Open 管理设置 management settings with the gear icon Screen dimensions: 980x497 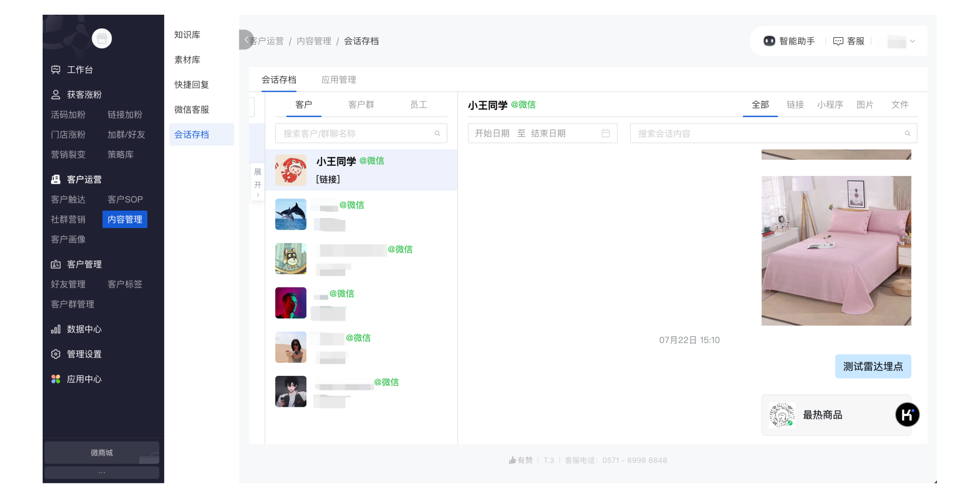(76, 354)
